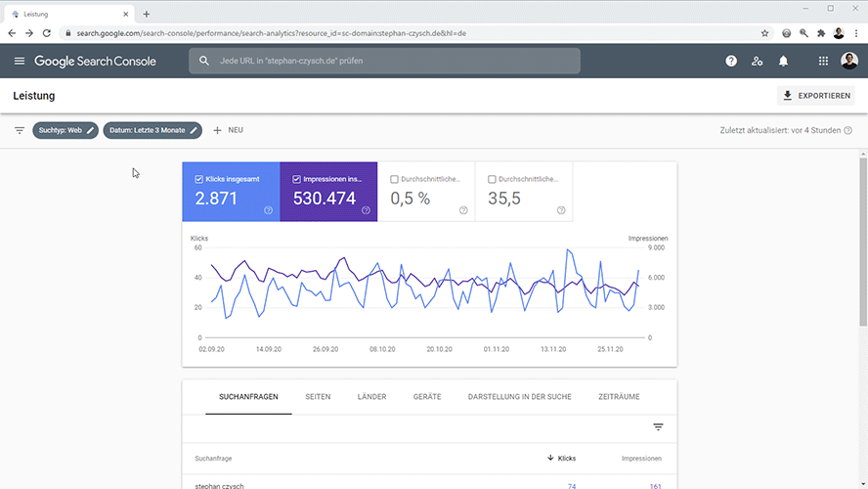Click help icon on Impressionen card
Screen dimensions: 868x489
pos(366,210)
